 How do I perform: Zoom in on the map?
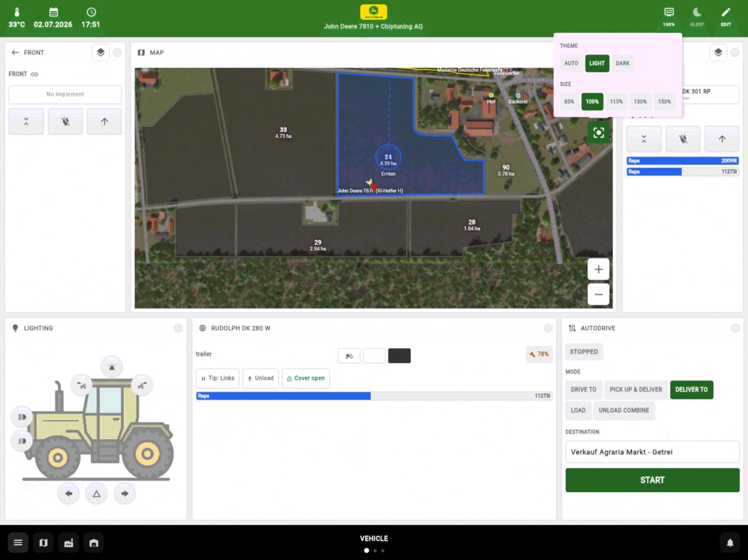pyautogui.click(x=598, y=270)
